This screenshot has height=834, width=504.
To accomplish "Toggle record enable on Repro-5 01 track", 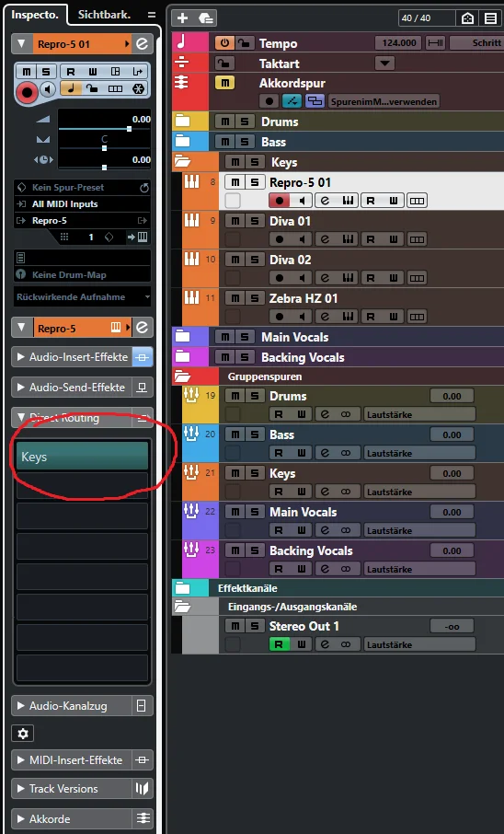I will tap(279, 201).
